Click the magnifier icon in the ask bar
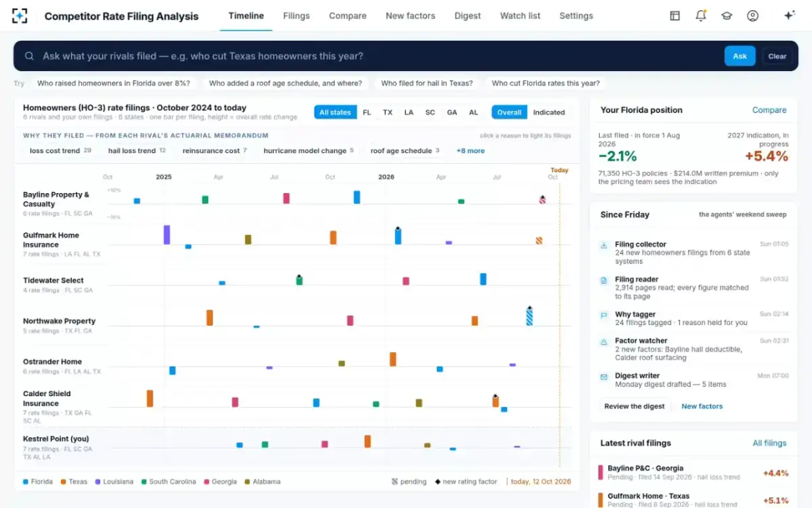Screen dimensions: 812x508 click(30, 56)
